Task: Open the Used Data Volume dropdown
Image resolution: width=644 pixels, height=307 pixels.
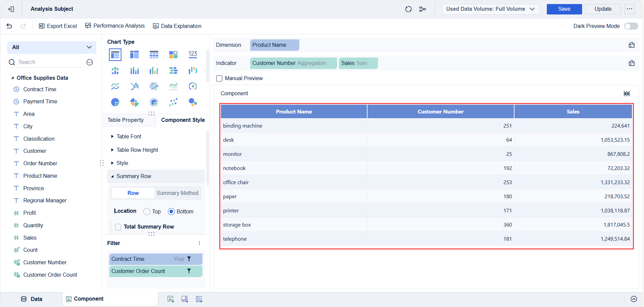Action: (491, 9)
